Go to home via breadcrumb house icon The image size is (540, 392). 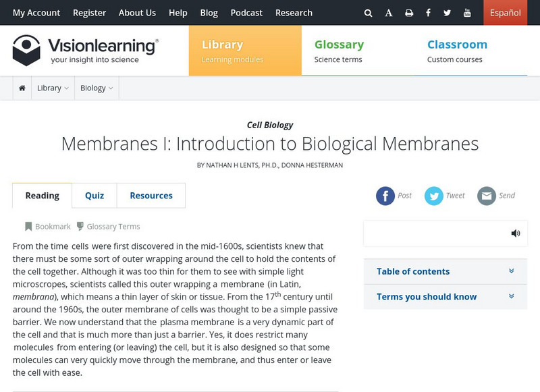pos(22,88)
